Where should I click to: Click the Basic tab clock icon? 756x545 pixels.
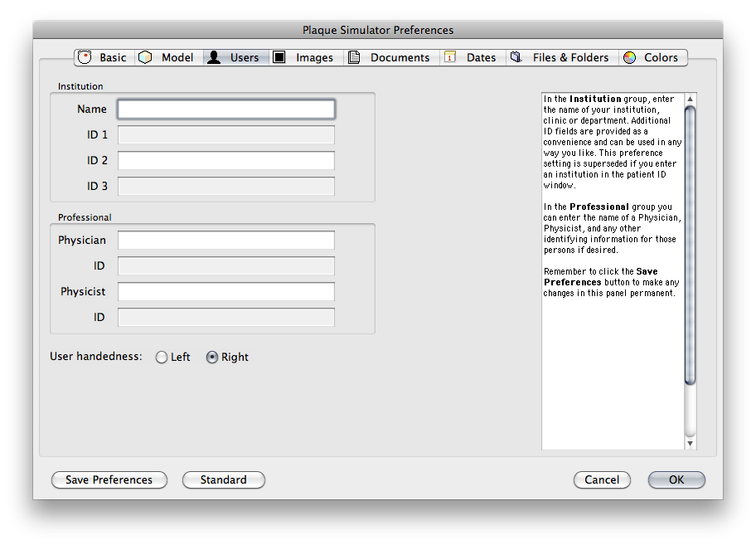[x=85, y=57]
